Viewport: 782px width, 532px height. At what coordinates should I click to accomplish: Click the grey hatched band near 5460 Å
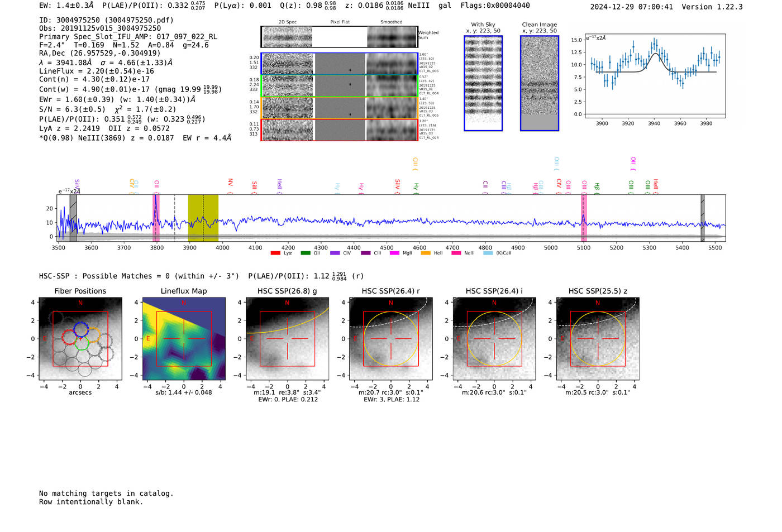point(703,218)
